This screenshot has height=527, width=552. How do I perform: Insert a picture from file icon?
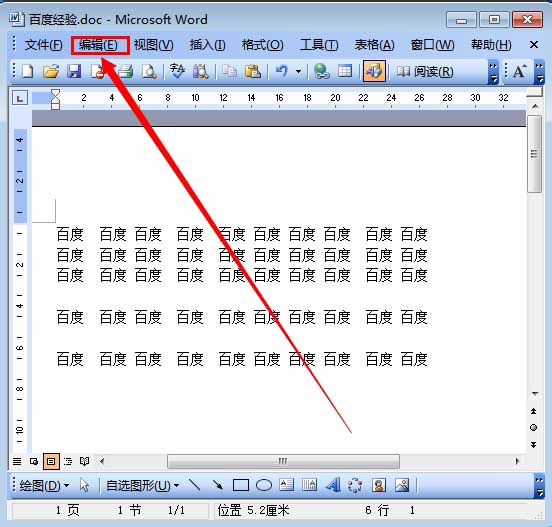coord(402,485)
